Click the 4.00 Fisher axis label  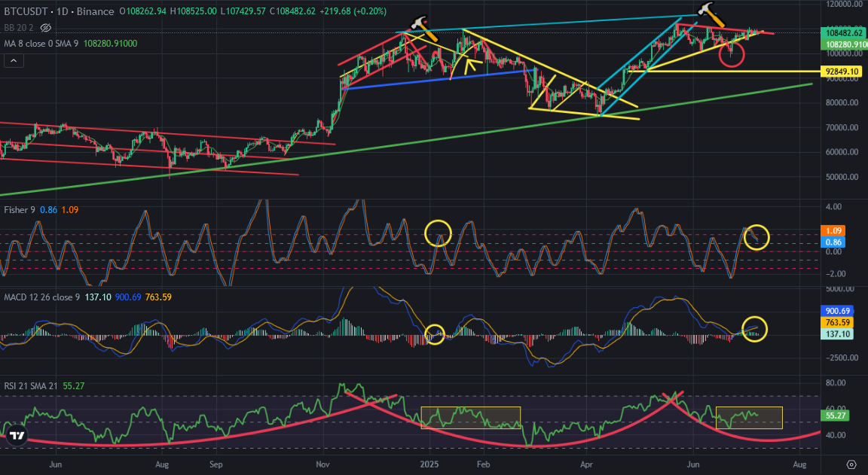click(833, 207)
